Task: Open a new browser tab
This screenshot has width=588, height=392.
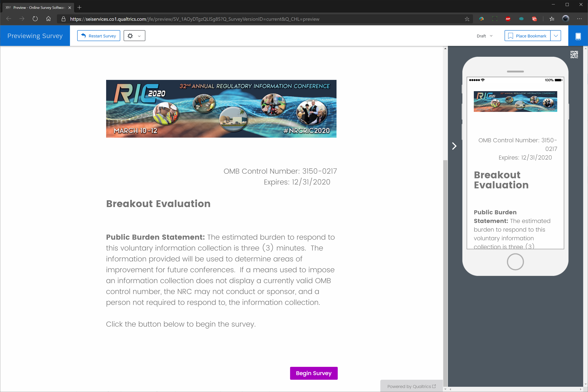Action: (x=79, y=7)
